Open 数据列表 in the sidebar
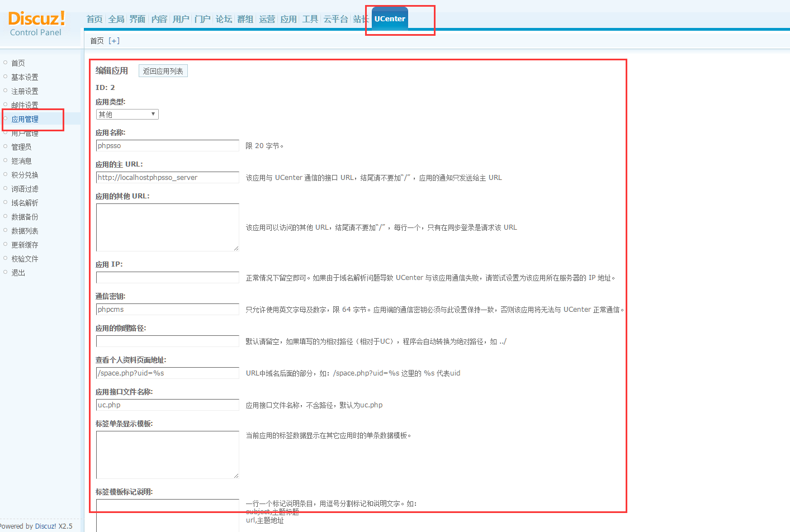790x532 pixels. click(x=25, y=231)
